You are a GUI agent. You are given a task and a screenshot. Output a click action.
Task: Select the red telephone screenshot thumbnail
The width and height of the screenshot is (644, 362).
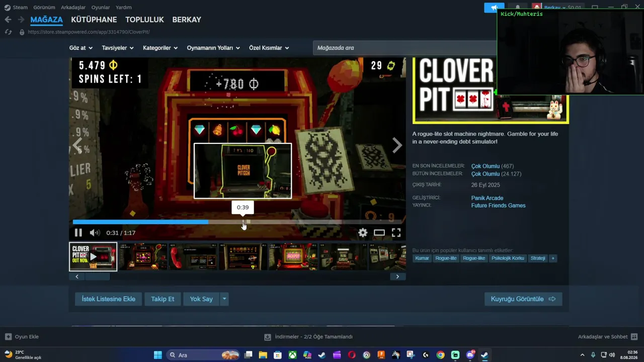(x=194, y=257)
